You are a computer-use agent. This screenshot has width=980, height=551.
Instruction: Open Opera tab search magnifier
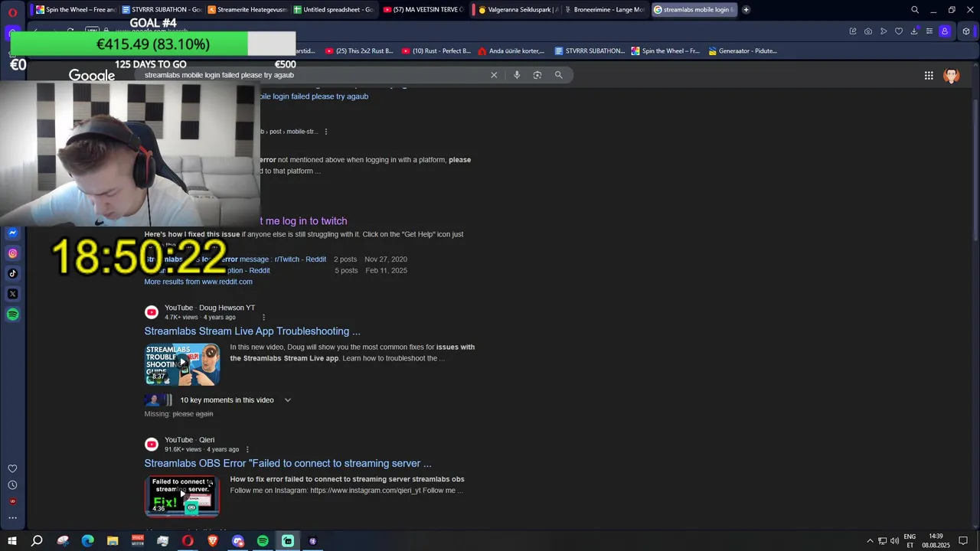pos(914,10)
